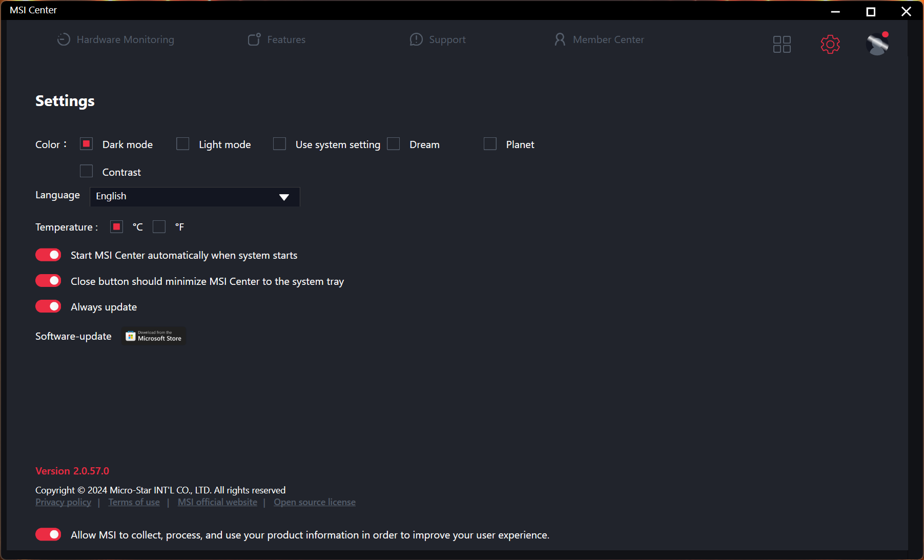Open the English language combo box
Viewport: 924px width, 560px height.
pos(184,197)
